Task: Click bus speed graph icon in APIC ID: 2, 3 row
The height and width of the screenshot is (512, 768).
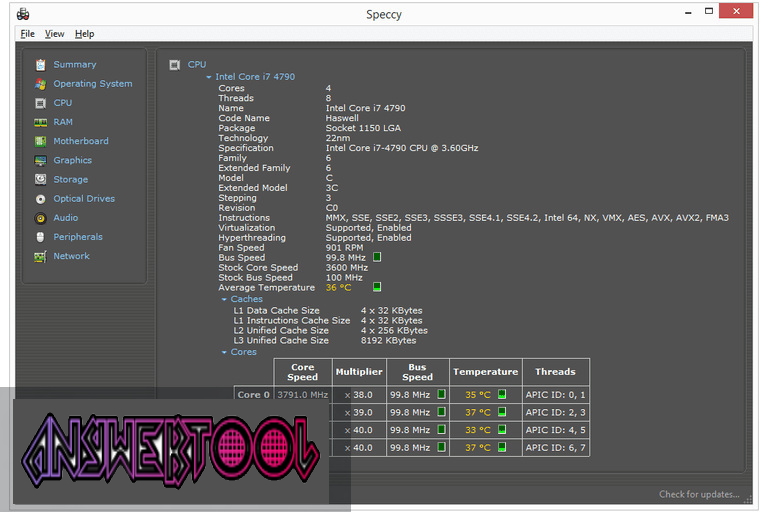Action: 441,412
